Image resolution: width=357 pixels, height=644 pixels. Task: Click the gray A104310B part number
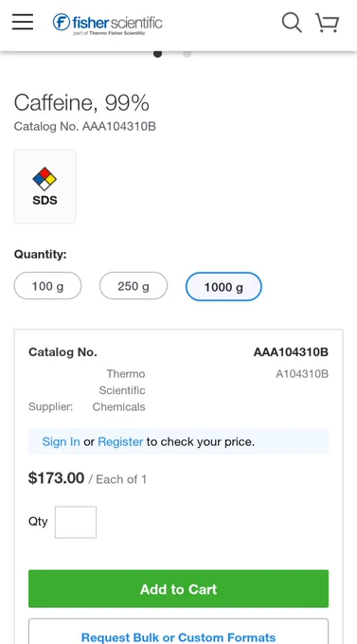[x=302, y=374]
